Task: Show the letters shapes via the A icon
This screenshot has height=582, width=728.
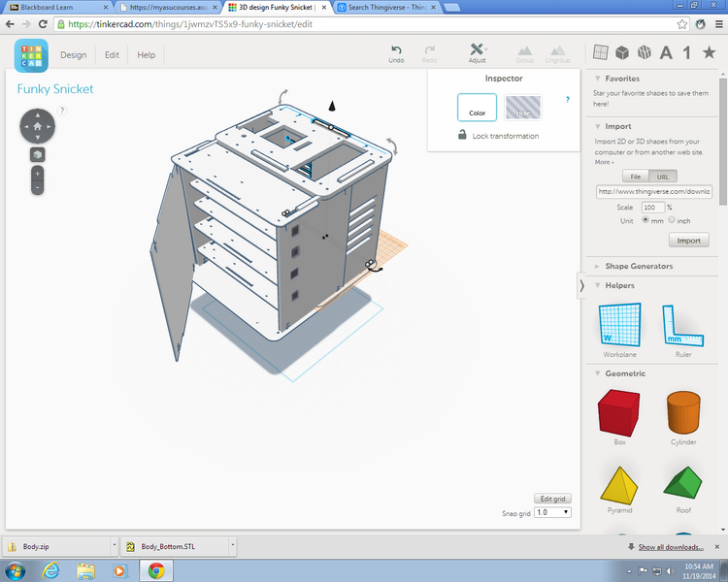Action: (x=666, y=53)
